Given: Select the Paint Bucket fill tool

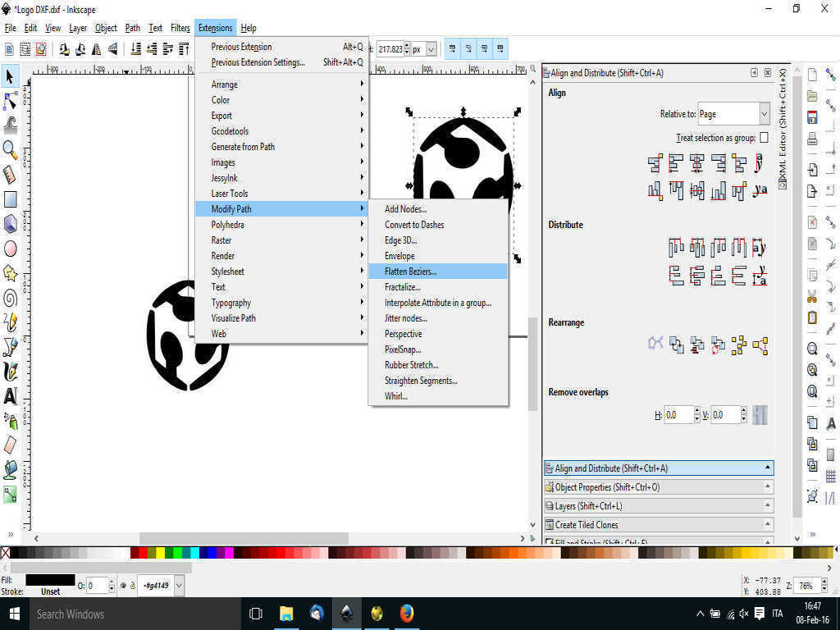Looking at the screenshot, I should 10,470.
